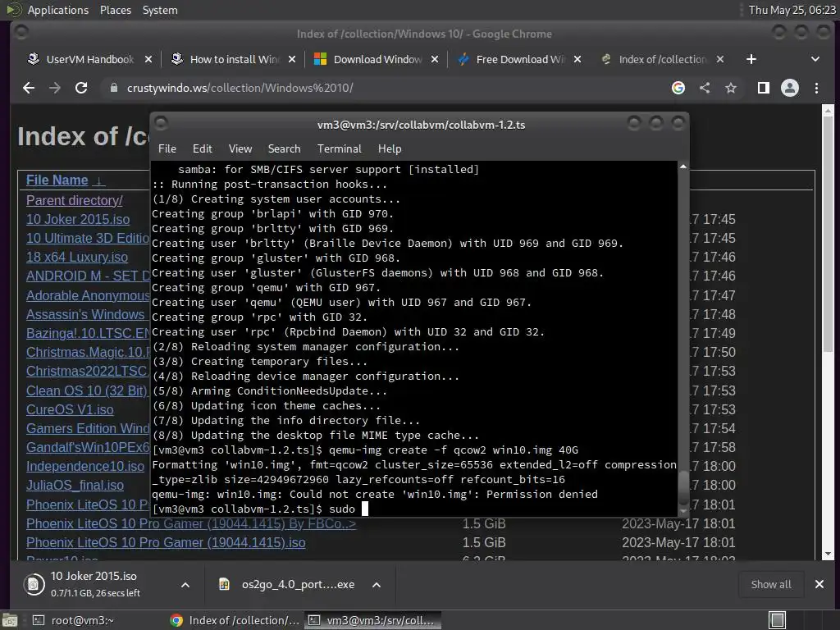Expand 10 Joker 2015.iso download options
Viewport: 840px width, 630px height.
coord(185,585)
